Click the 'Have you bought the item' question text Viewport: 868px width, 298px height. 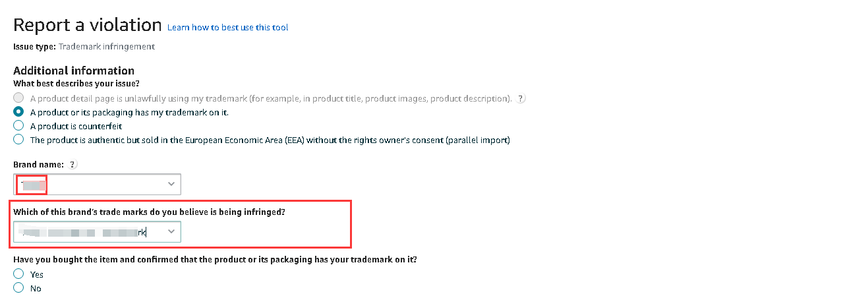(215, 260)
